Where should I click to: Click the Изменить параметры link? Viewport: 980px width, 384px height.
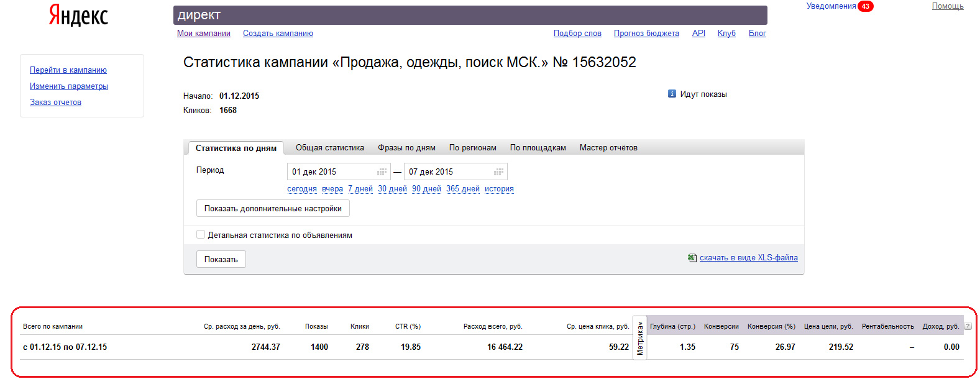pyautogui.click(x=69, y=86)
